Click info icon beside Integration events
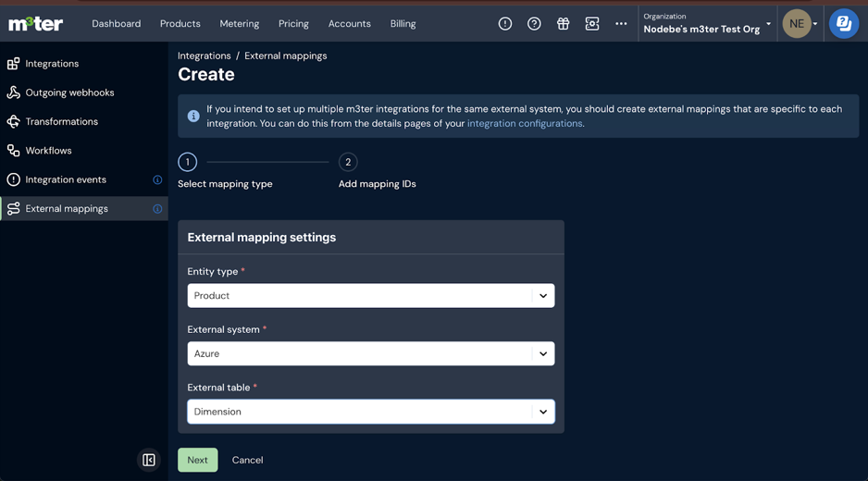The height and width of the screenshot is (481, 868). point(157,179)
